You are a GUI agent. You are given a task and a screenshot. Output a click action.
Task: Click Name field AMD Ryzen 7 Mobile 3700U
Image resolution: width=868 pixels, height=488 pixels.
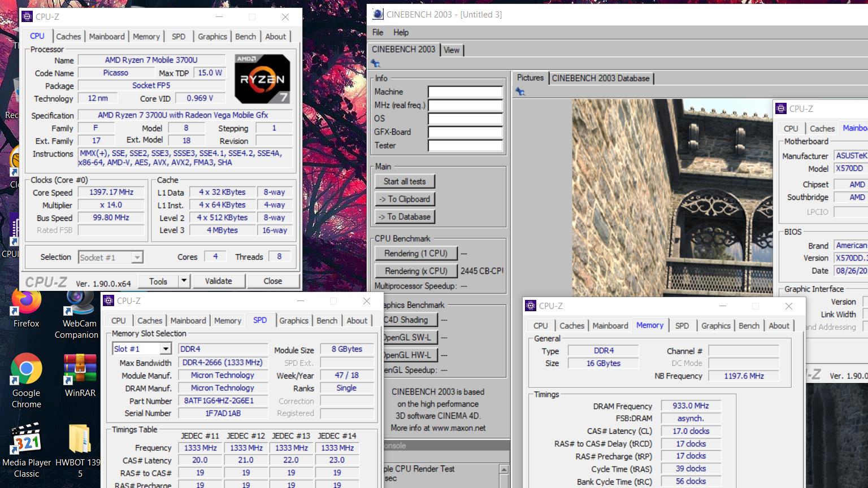[x=151, y=60]
